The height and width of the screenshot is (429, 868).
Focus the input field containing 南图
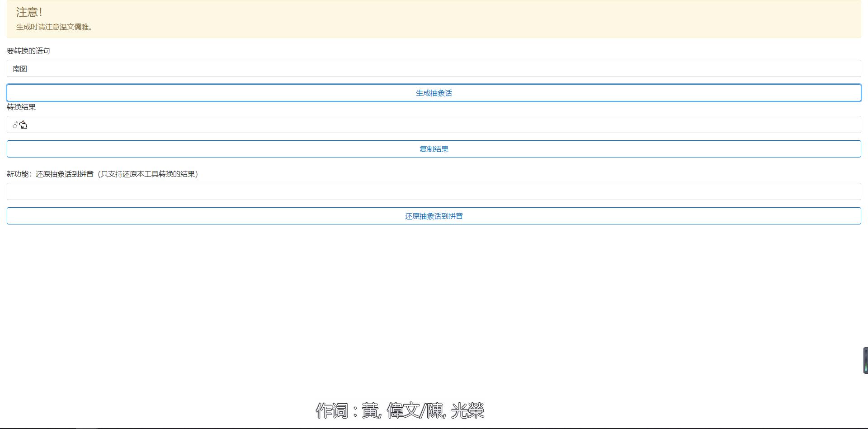434,69
